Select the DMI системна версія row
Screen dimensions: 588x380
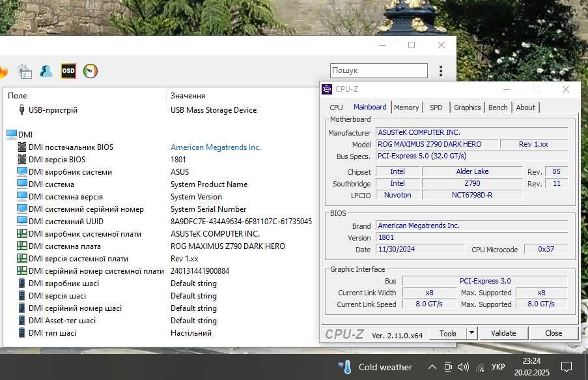click(161, 196)
